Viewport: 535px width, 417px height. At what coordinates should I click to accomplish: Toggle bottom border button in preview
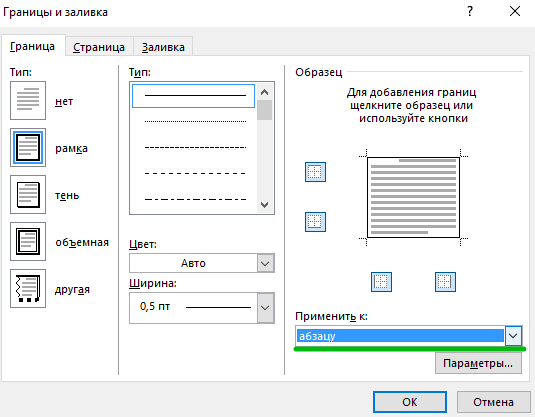pos(315,222)
